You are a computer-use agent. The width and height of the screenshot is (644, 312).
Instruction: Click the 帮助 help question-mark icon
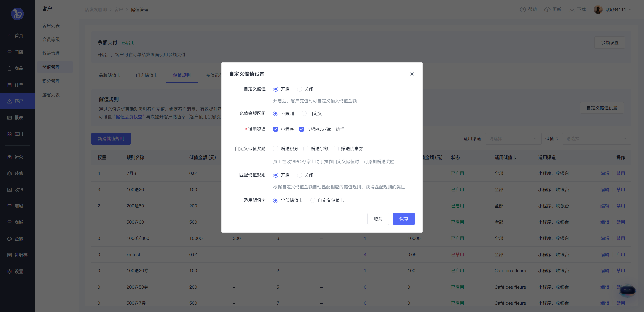point(523,10)
